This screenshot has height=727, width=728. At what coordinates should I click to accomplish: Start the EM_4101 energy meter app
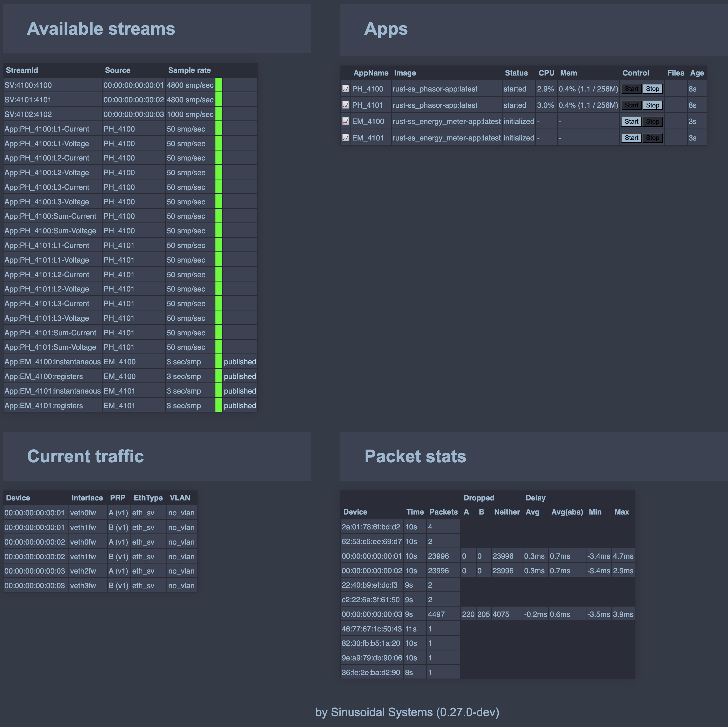pos(631,137)
